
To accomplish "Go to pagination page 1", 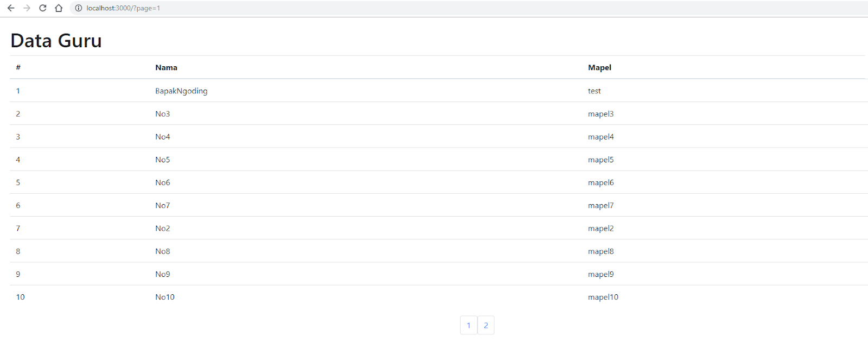I will coord(469,325).
